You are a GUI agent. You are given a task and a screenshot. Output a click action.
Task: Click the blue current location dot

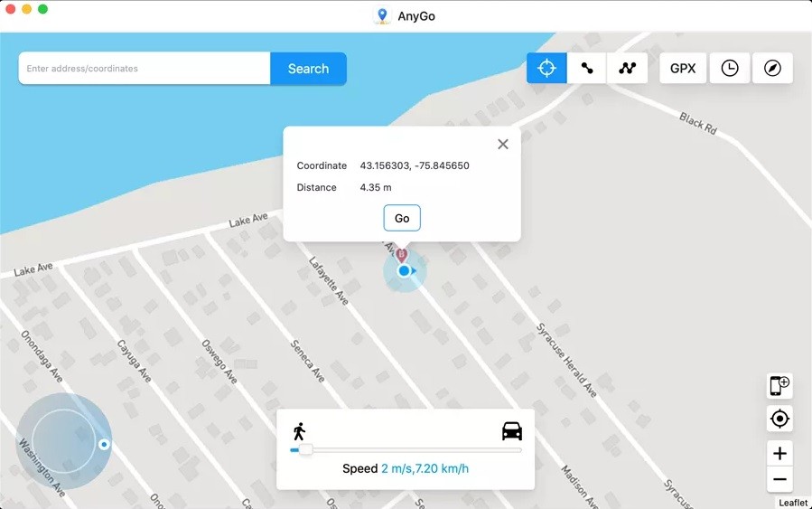405,270
